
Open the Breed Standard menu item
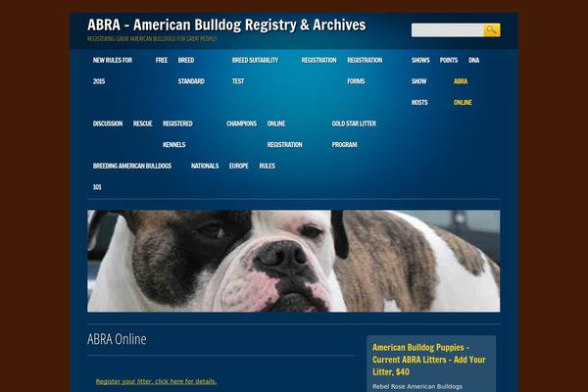point(191,71)
